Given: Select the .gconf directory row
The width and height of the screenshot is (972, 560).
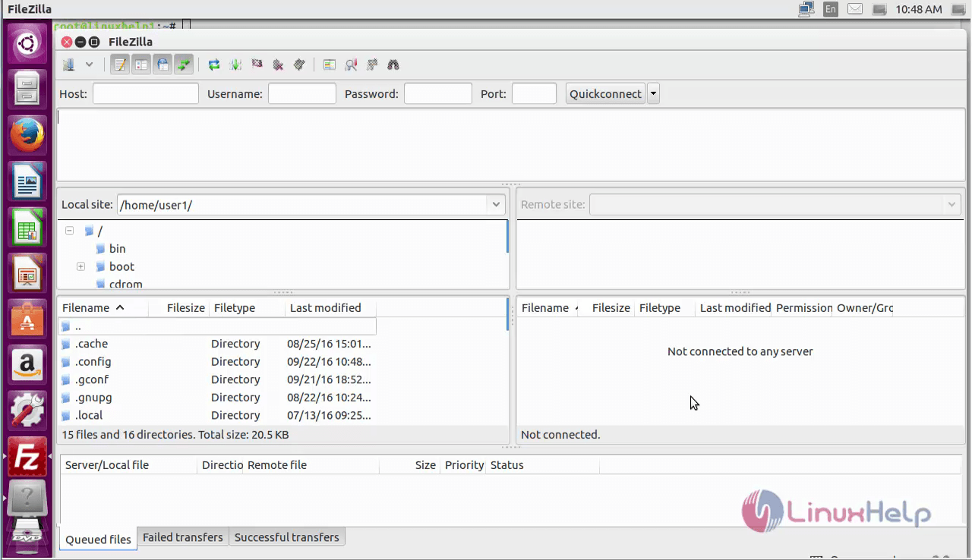Looking at the screenshot, I should tap(217, 379).
